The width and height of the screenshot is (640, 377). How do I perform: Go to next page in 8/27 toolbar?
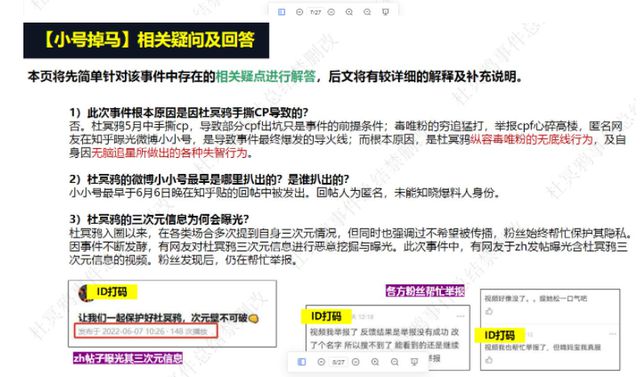click(x=356, y=362)
